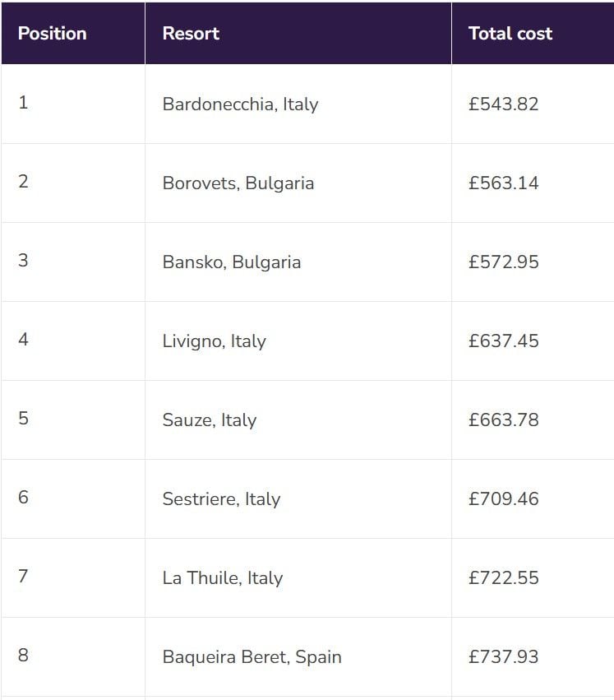Select the Sestriere, Italy resort cell
This screenshot has height=700, width=614.
(298, 499)
